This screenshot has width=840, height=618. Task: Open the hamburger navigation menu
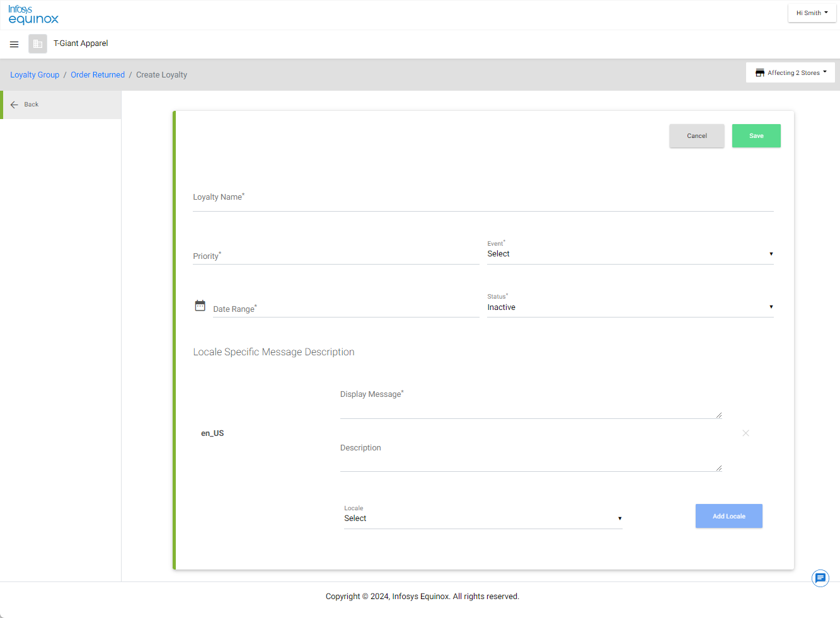coord(14,44)
